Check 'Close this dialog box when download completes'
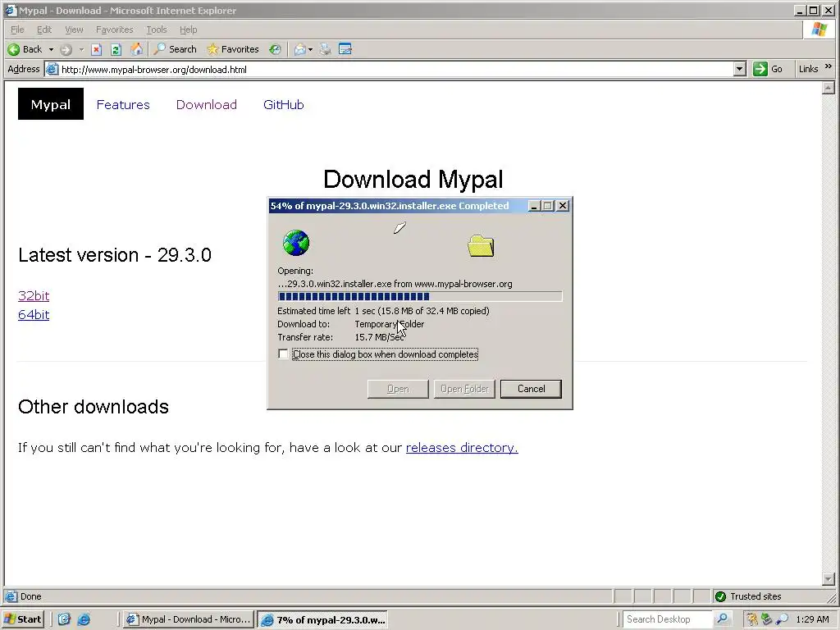The height and width of the screenshot is (630, 840). (283, 354)
